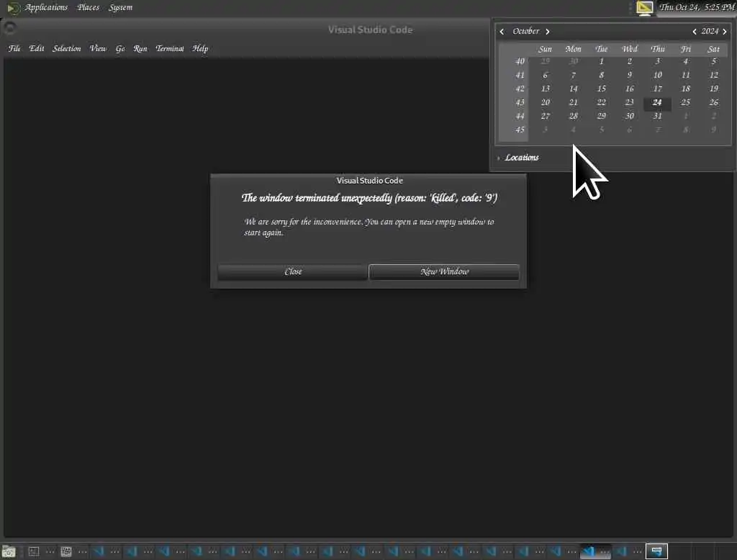
Task: Select October 17 in the calendar
Action: tap(657, 89)
